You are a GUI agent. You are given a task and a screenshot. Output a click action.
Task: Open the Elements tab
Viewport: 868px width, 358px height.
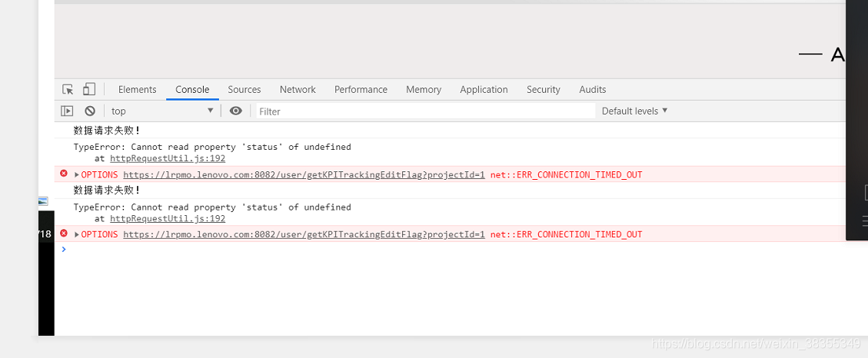(138, 90)
